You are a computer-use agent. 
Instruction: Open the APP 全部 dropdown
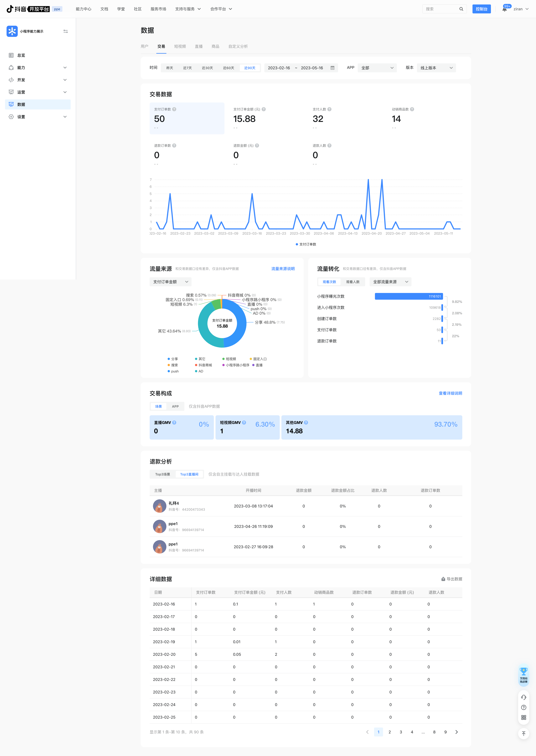click(377, 68)
